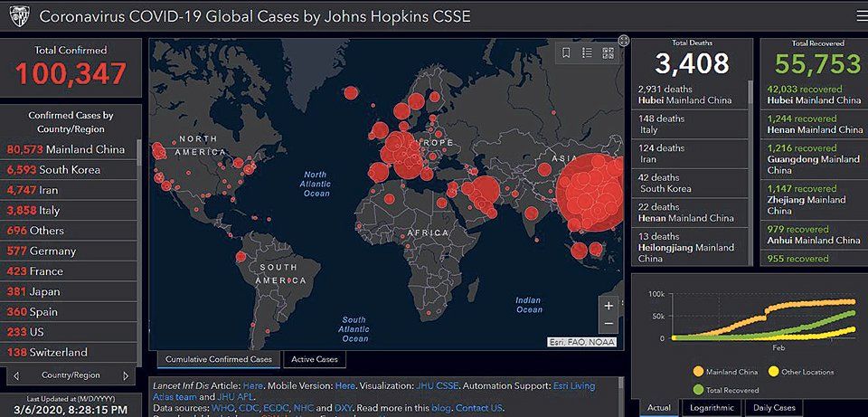
Task: Go to next Country/Region list view
Action: [126, 375]
